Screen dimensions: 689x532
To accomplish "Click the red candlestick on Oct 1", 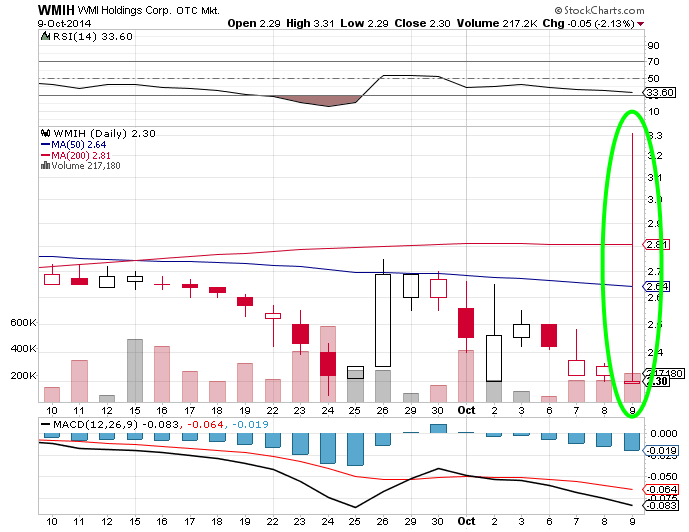I will (466, 323).
